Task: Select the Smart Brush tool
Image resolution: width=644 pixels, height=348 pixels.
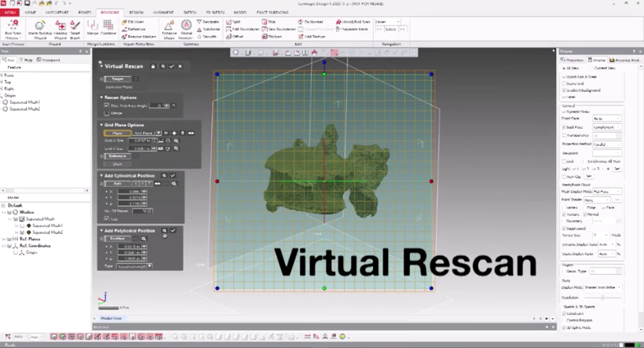Action: tap(75, 29)
